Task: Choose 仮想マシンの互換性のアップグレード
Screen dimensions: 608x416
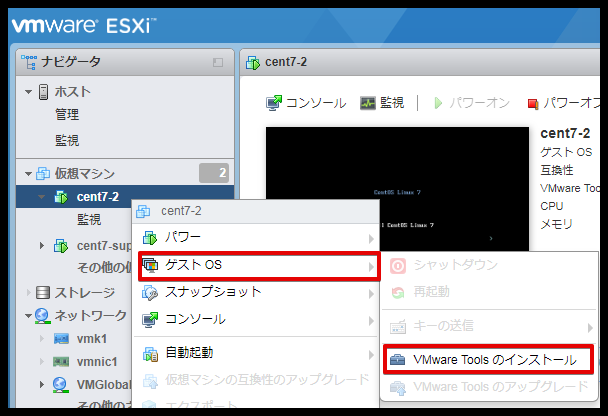Action: [256, 380]
